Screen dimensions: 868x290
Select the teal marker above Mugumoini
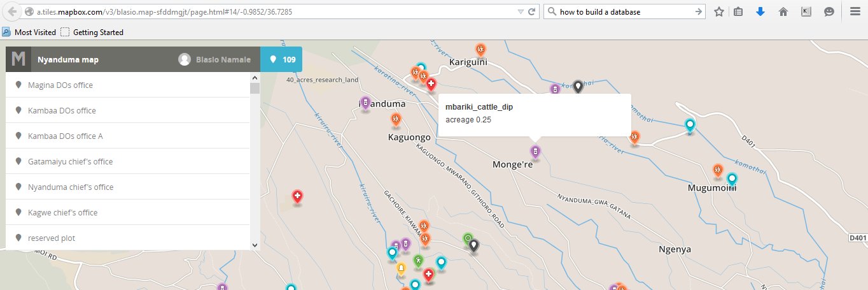coord(732,180)
